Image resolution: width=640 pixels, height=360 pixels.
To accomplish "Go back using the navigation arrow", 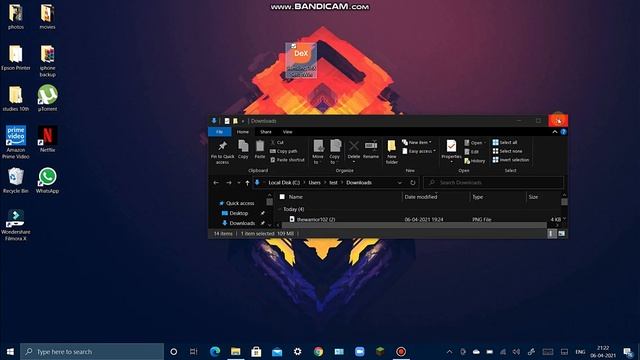I will 216,183.
